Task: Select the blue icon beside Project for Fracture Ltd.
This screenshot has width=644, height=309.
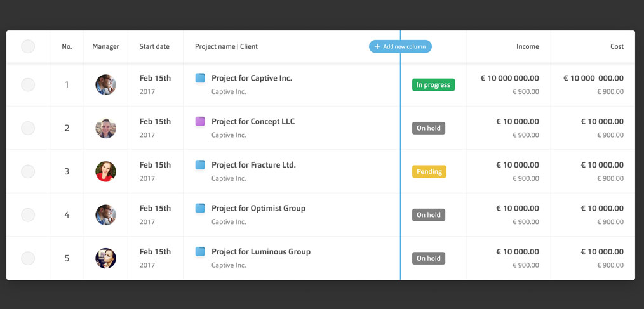Action: pyautogui.click(x=200, y=165)
